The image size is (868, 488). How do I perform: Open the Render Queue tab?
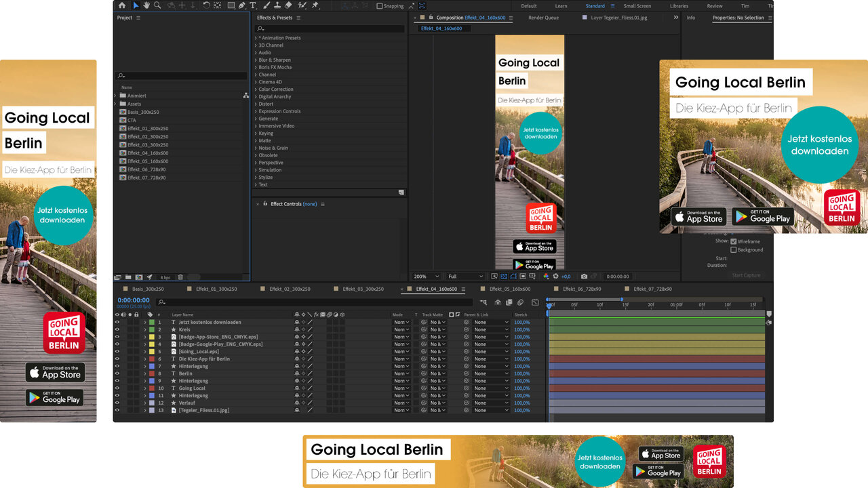pos(543,18)
